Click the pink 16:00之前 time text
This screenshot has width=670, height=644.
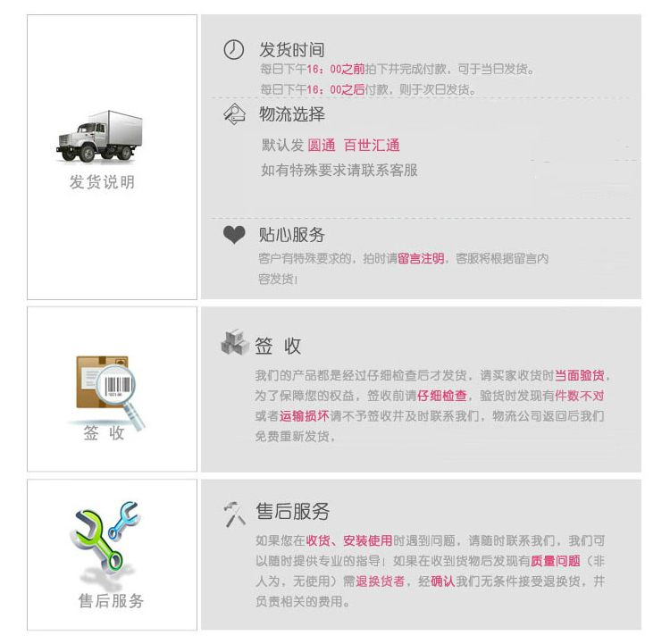tap(336, 69)
